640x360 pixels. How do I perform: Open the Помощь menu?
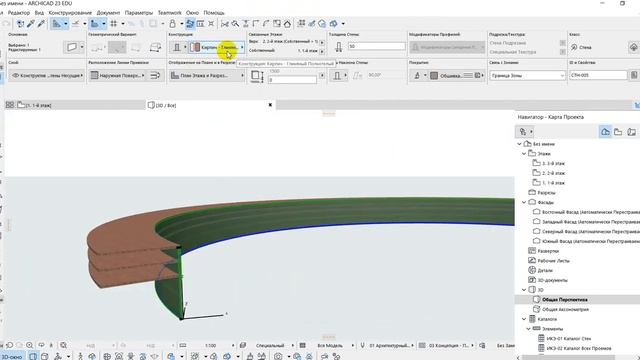coord(214,13)
